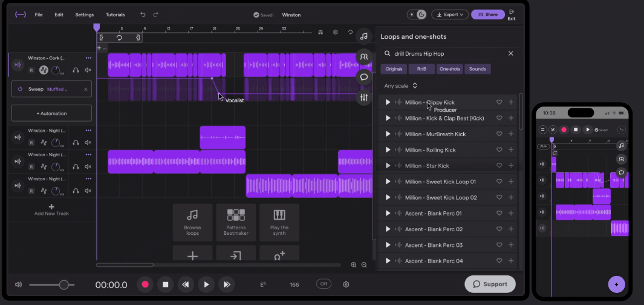Image resolution: width=644 pixels, height=305 pixels.
Task: Click the redo arrow in top bar
Action: 156,15
